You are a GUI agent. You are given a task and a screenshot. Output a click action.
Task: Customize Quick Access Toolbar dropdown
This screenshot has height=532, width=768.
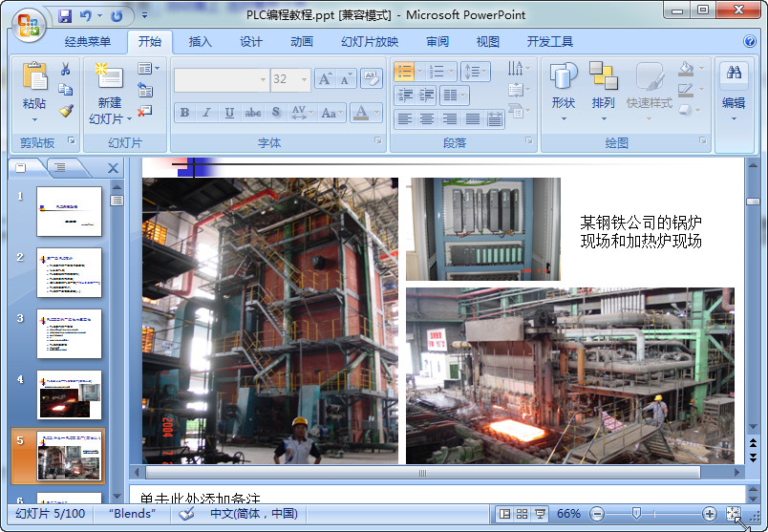(x=144, y=15)
